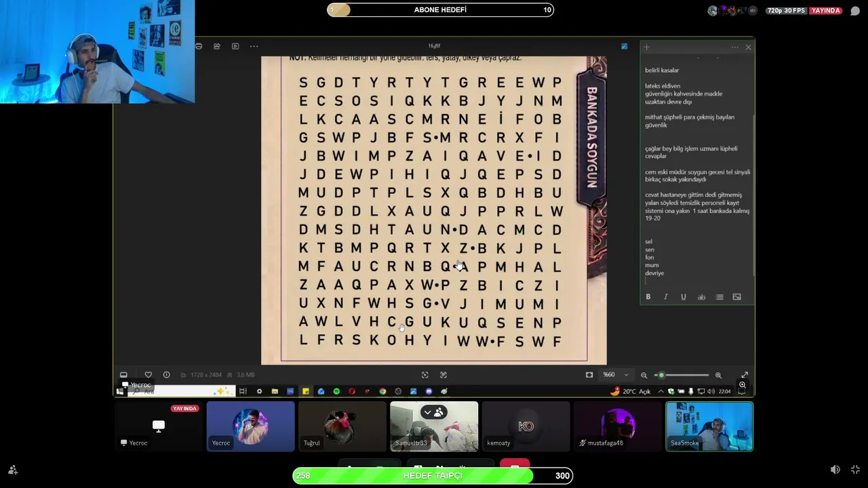Click the 720p 30 FPS quality indicator
This screenshot has width=868, height=488.
click(788, 11)
